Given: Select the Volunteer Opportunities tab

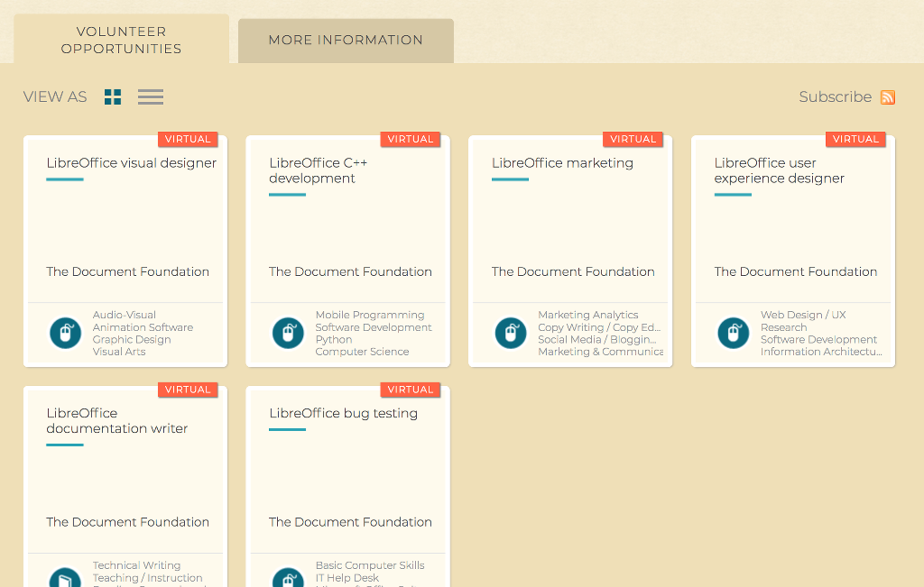Looking at the screenshot, I should (x=122, y=40).
